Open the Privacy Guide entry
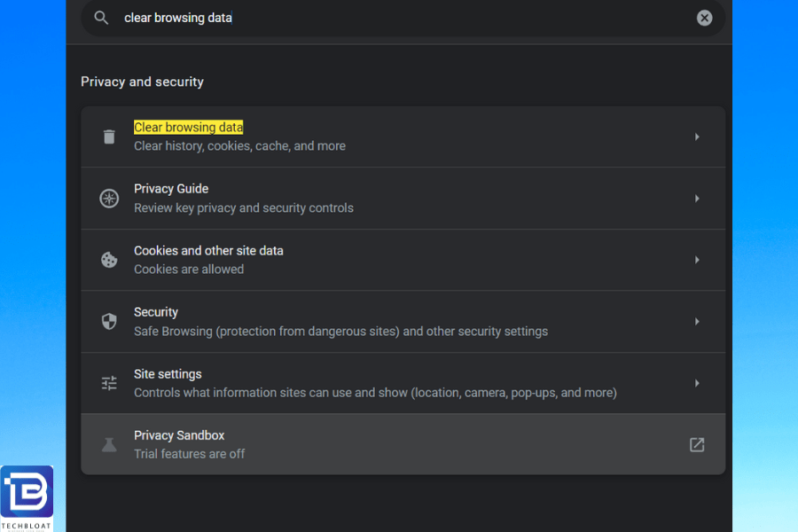Image resolution: width=798 pixels, height=532 pixels. tap(171, 189)
